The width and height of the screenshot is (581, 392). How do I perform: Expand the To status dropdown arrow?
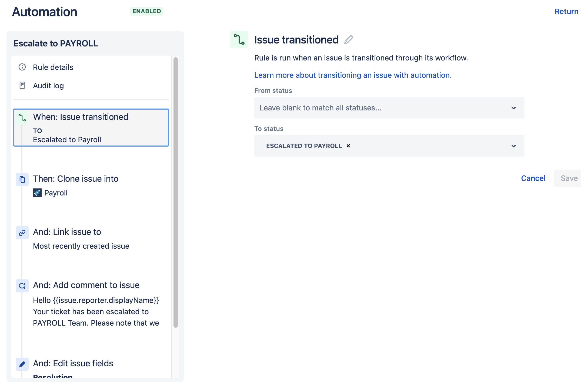click(514, 146)
